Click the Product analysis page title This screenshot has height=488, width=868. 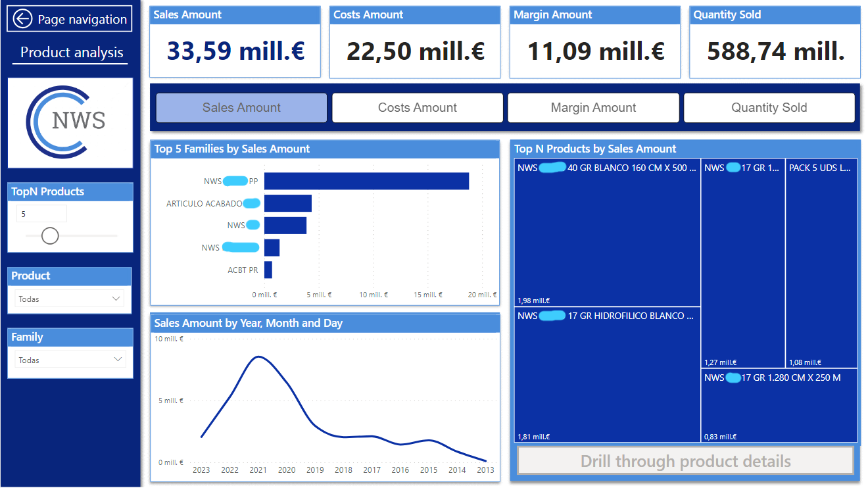click(72, 53)
